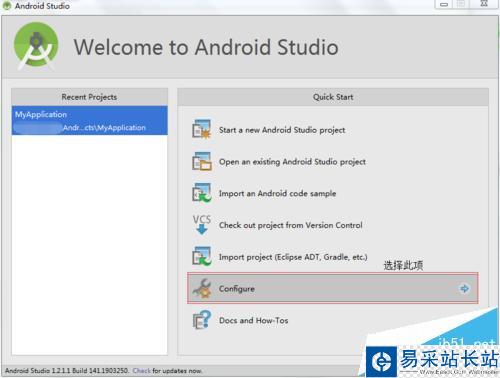This screenshot has width=500, height=378.
Task: Click the import Eclipse/Gradle project icon
Action: pyautogui.click(x=202, y=256)
